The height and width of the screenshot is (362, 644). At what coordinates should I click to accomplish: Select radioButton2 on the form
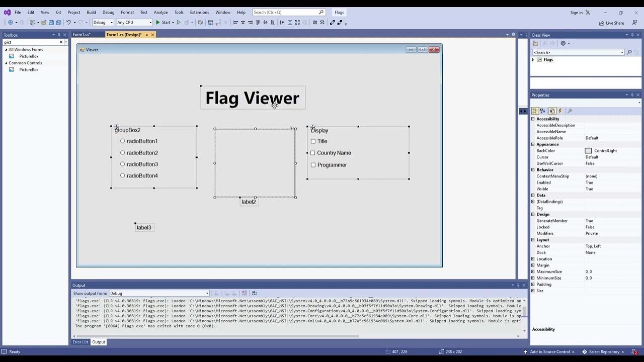coord(139,153)
